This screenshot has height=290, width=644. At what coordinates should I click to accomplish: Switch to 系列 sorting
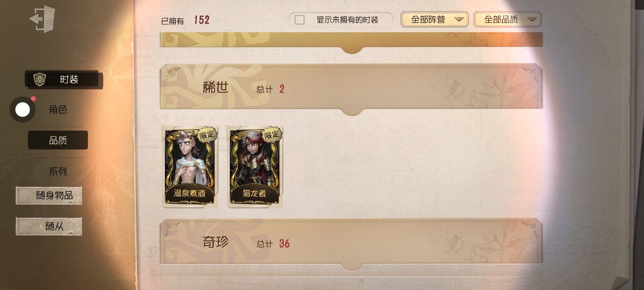coord(58,171)
